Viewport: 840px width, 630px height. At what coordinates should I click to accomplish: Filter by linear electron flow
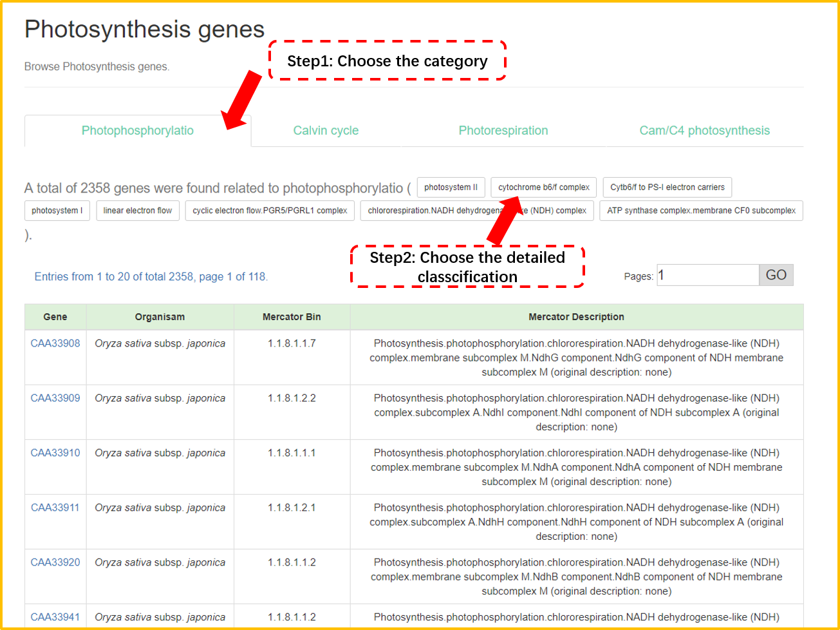137,211
